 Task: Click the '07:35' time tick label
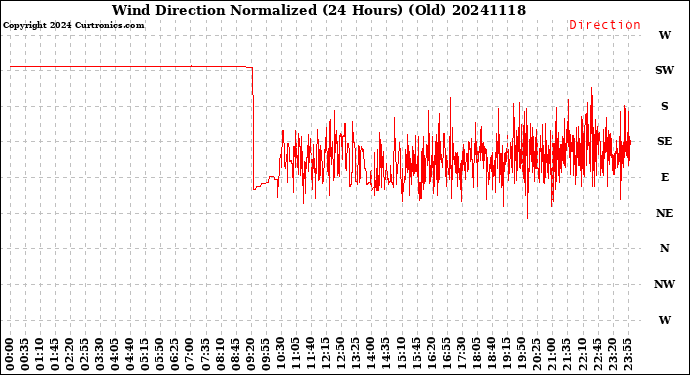[x=205, y=355]
